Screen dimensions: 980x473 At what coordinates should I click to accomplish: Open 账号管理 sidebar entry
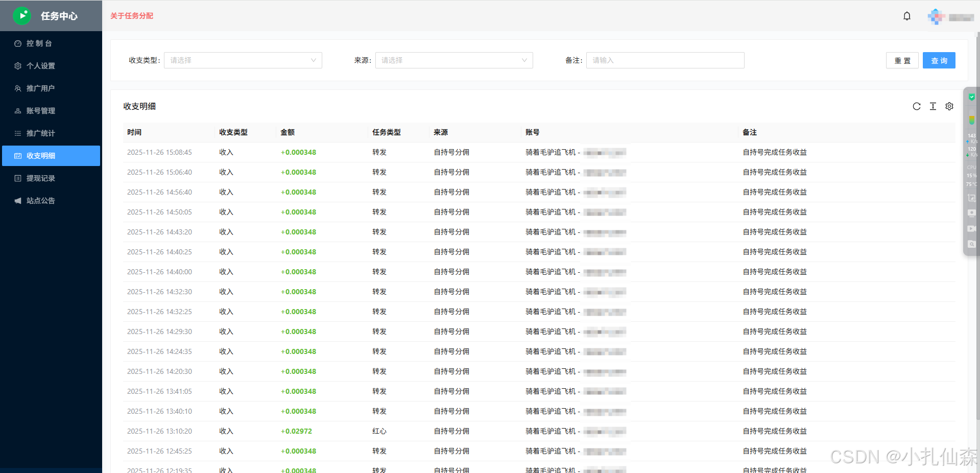(x=41, y=111)
